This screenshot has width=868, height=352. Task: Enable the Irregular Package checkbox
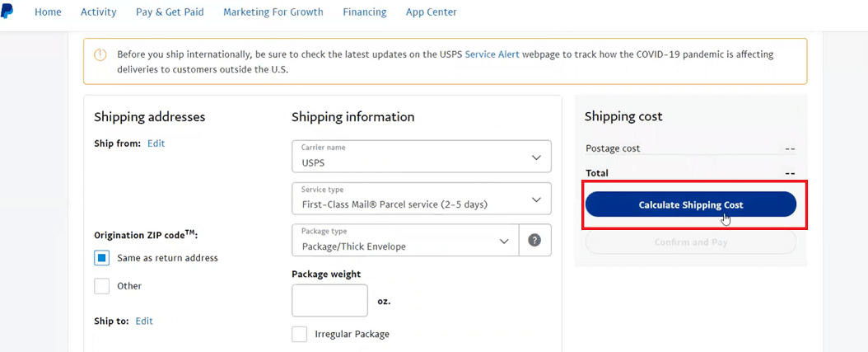[x=300, y=334]
